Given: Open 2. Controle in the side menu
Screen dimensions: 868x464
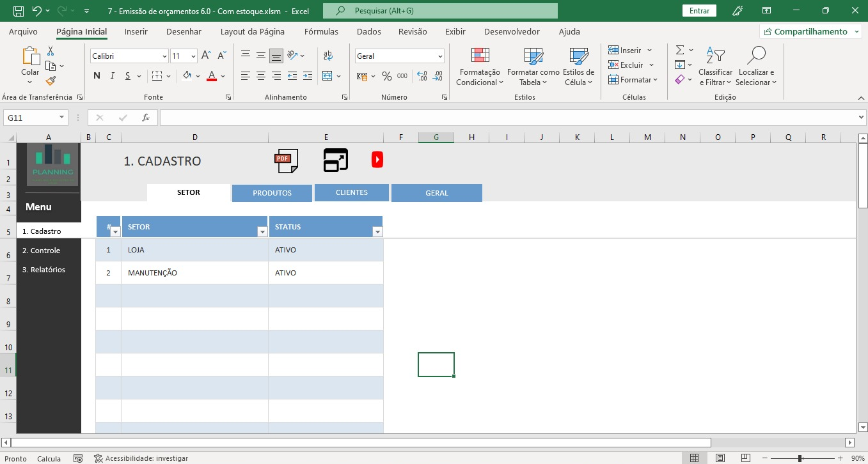Looking at the screenshot, I should click(x=41, y=251).
